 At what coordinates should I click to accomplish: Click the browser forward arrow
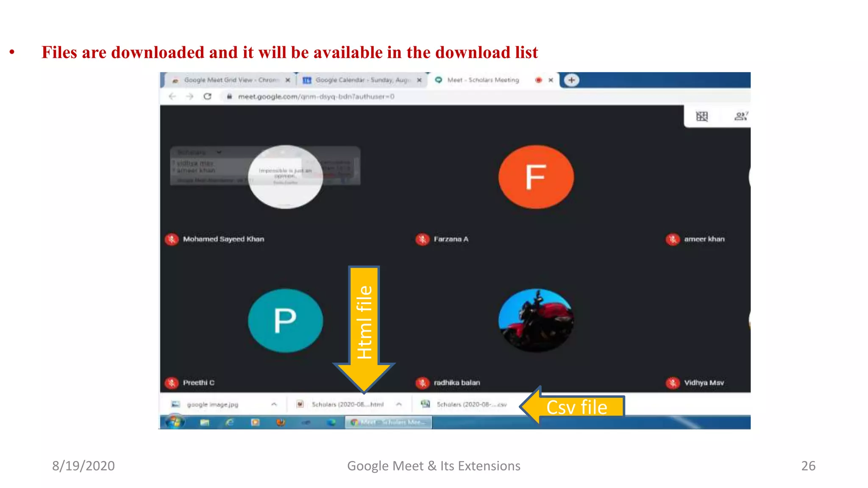189,96
